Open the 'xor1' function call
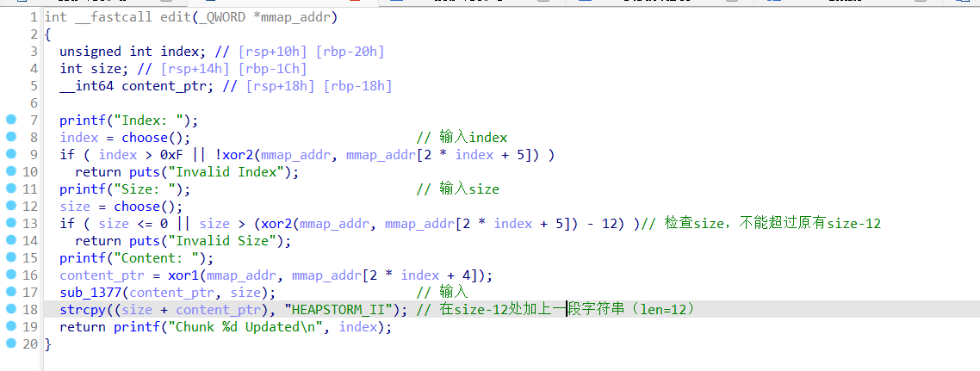980x371 pixels. [183, 275]
